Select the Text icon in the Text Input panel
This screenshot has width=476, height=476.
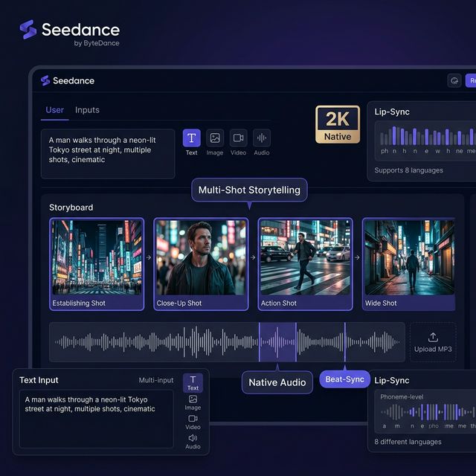(193, 382)
